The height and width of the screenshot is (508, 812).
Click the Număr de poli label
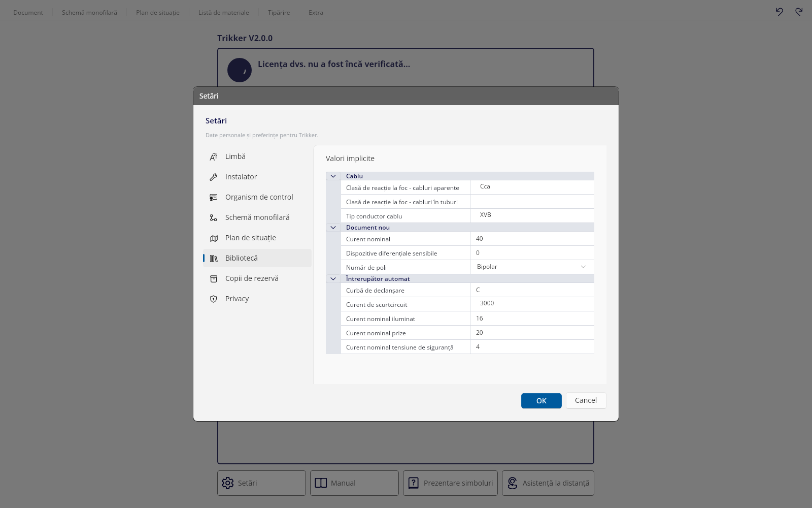tap(366, 268)
